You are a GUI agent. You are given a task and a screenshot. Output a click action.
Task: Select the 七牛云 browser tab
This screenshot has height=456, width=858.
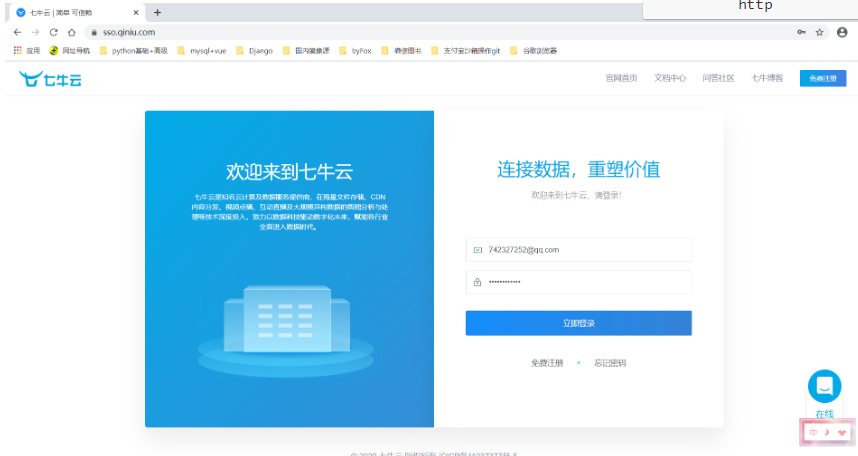pyautogui.click(x=77, y=12)
